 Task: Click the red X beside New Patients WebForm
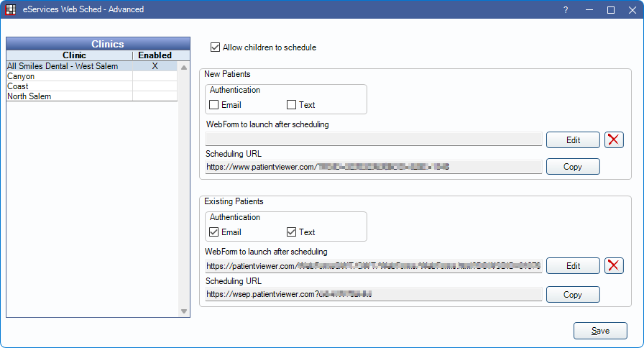(x=614, y=139)
